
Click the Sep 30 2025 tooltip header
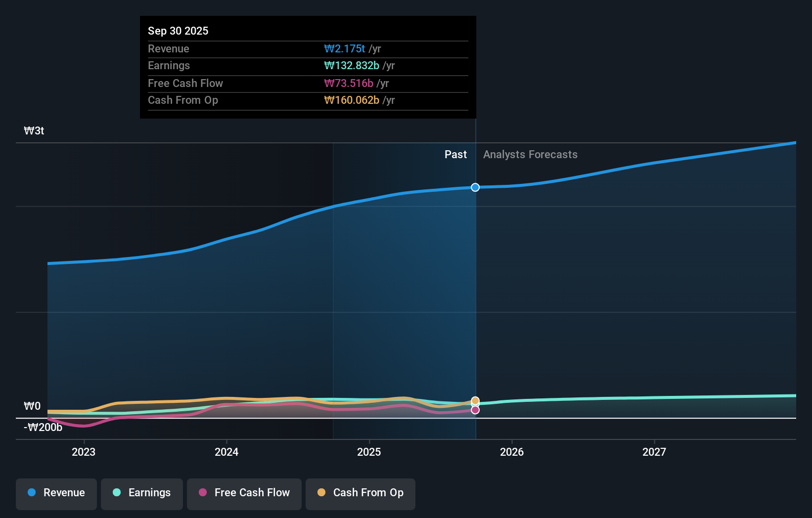point(178,31)
